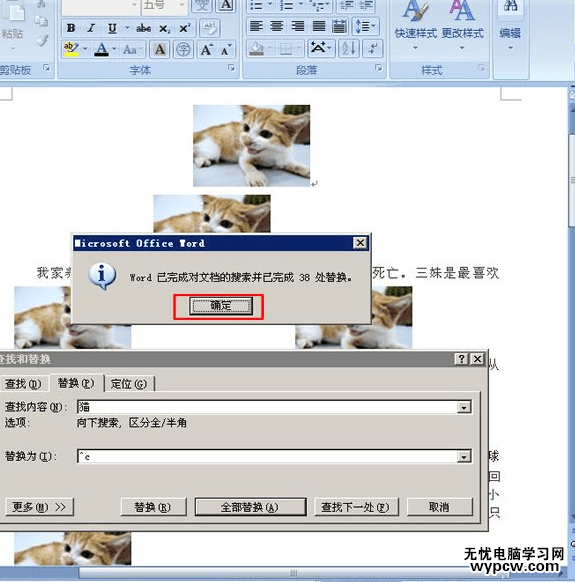The width and height of the screenshot is (575, 582).
Task: Click the enclosed character icon
Action: coord(183,49)
